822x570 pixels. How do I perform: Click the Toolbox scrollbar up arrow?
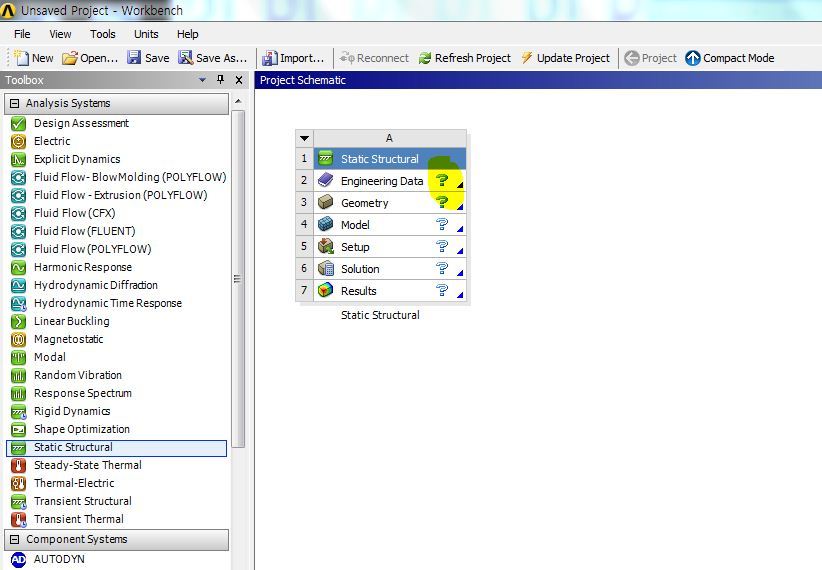[x=238, y=101]
